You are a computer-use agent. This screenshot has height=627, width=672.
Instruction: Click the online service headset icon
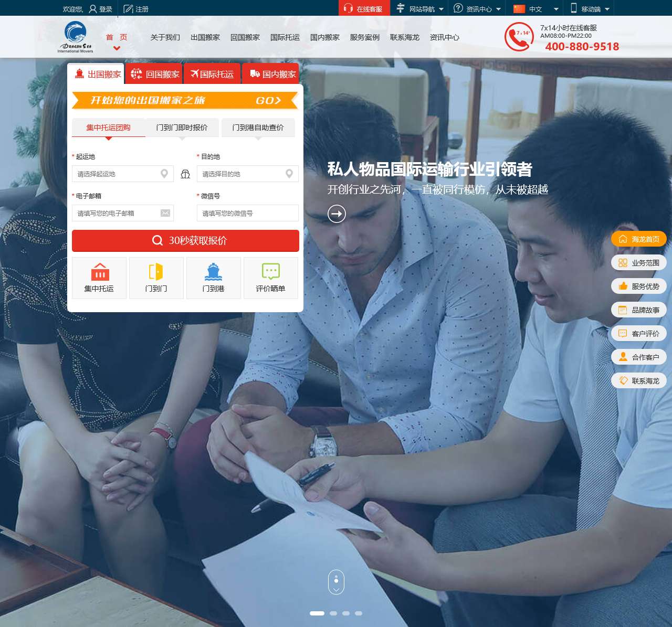[348, 8]
